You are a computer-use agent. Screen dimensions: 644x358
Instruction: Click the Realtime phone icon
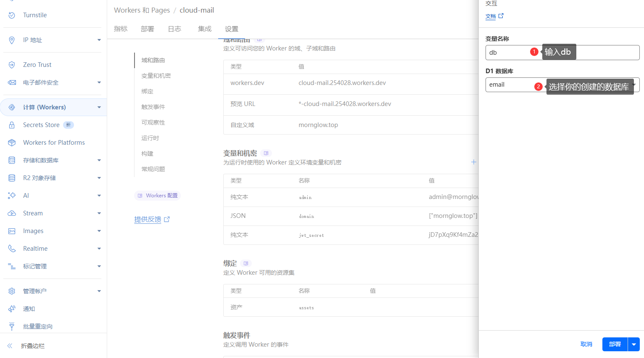[x=12, y=249]
